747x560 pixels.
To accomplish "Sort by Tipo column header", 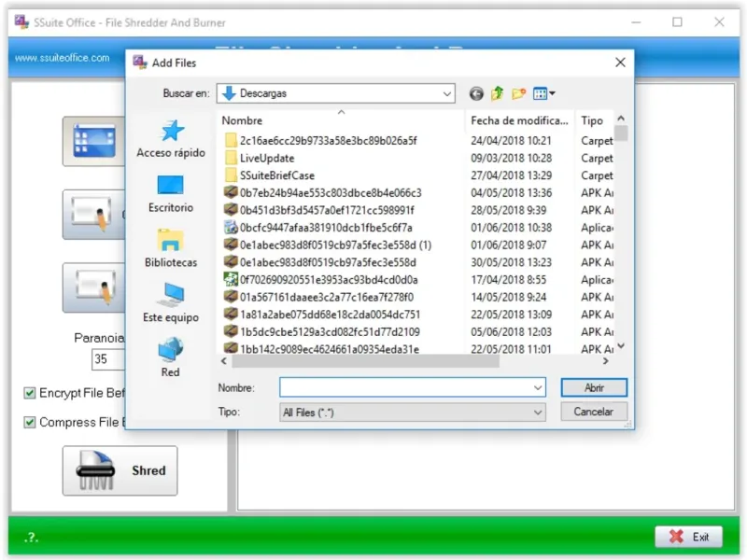I will pos(592,120).
